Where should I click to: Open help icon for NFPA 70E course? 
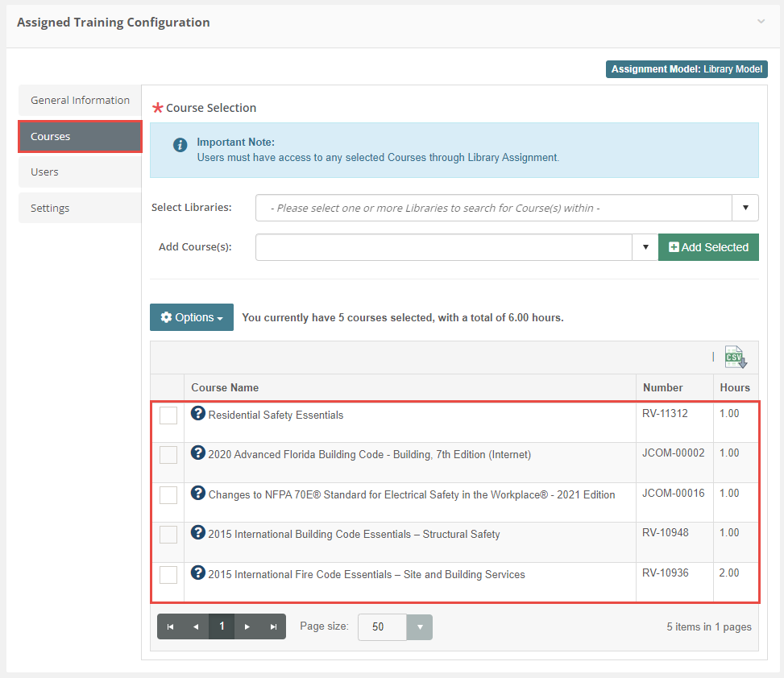pyautogui.click(x=198, y=493)
